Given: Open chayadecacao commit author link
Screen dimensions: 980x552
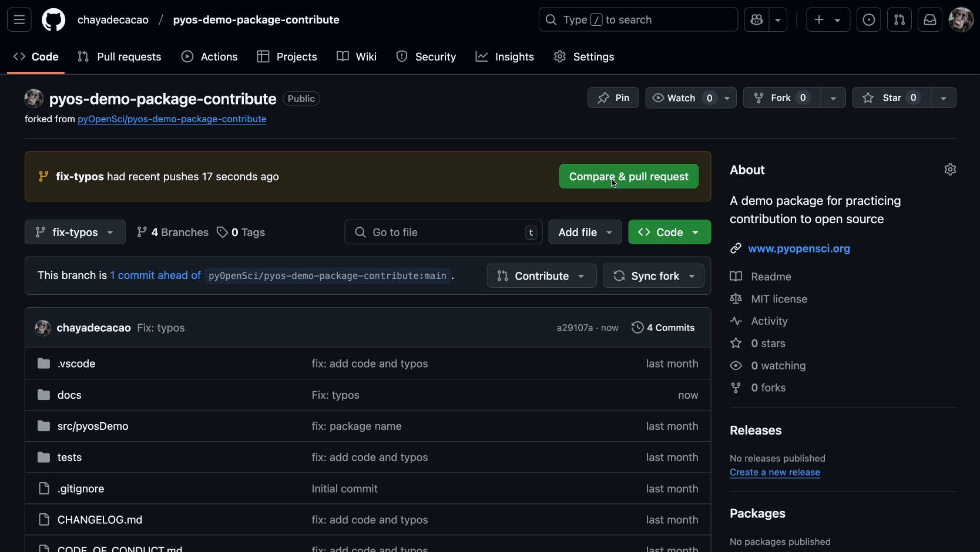Looking at the screenshot, I should 94,328.
